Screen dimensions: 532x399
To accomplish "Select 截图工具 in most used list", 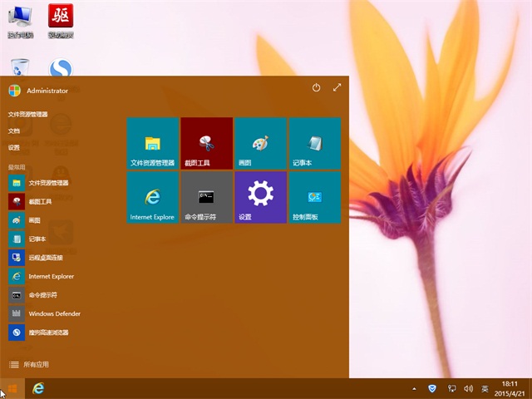I will [x=30, y=201].
